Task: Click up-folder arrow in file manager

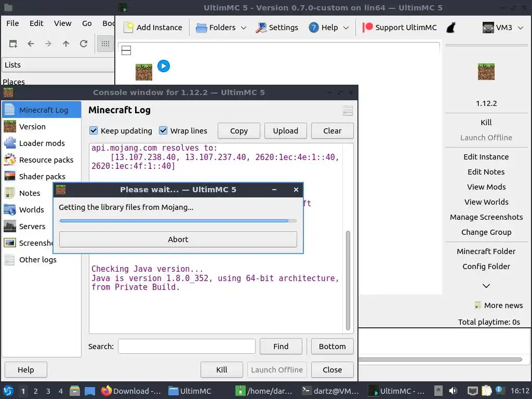Action: pos(66,44)
